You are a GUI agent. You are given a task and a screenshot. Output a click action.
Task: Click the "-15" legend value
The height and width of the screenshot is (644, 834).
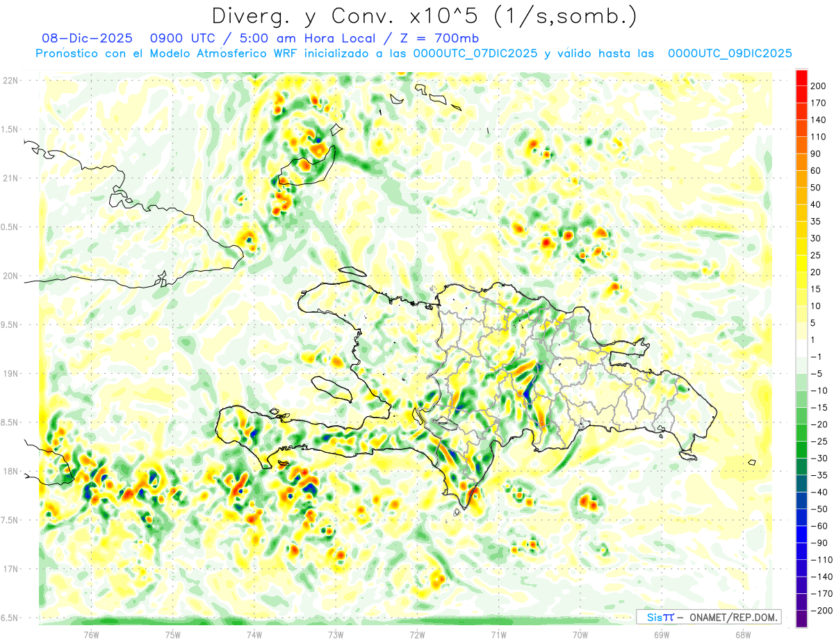(819, 407)
